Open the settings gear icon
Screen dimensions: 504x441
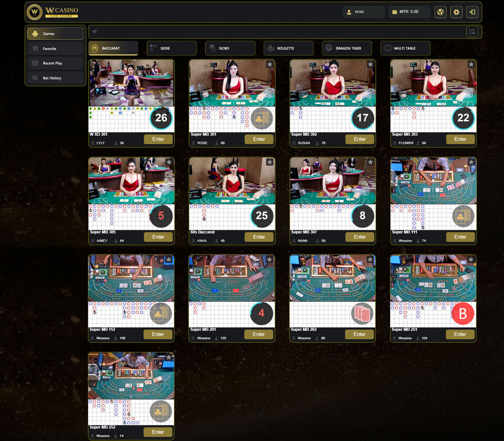tap(456, 12)
